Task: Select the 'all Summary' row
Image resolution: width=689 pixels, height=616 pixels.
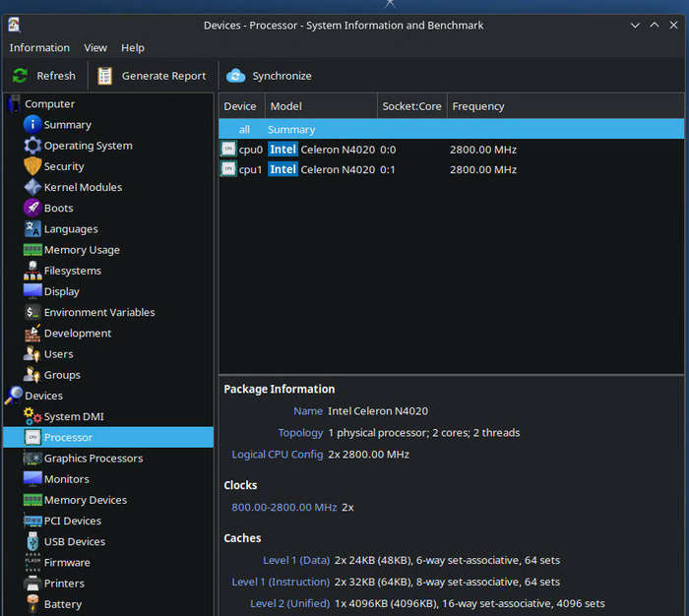Action: [451, 129]
